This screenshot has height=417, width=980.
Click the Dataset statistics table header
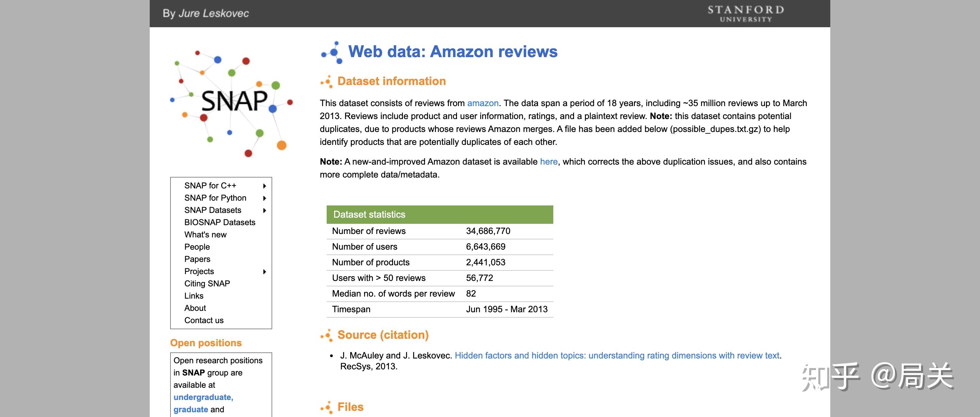(439, 214)
